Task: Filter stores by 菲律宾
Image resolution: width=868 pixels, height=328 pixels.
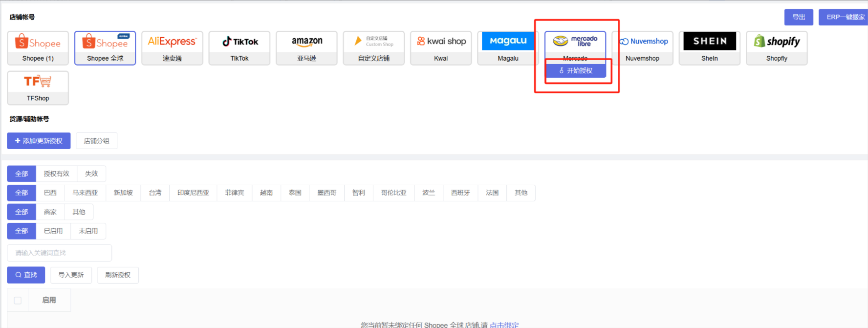Action: 235,193
